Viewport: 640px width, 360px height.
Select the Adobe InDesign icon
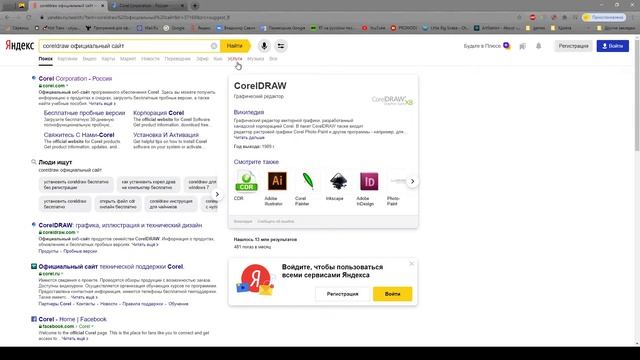pos(369,181)
